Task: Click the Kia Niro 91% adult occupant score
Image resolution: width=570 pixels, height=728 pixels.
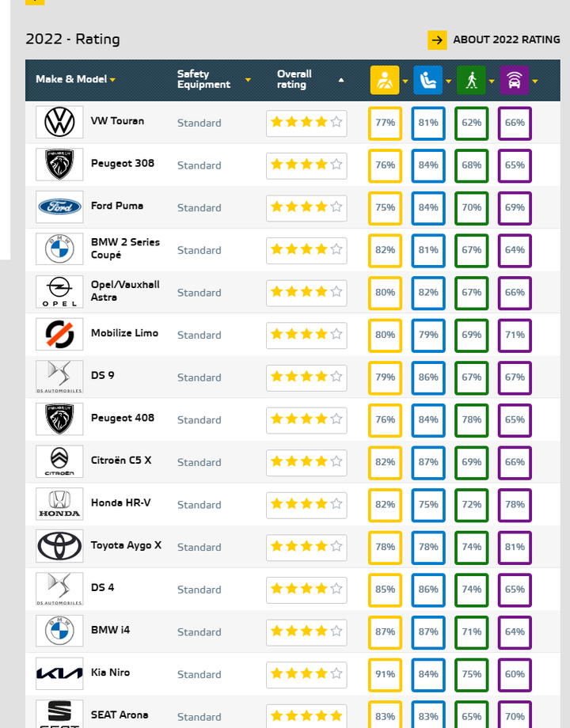Action: click(385, 674)
